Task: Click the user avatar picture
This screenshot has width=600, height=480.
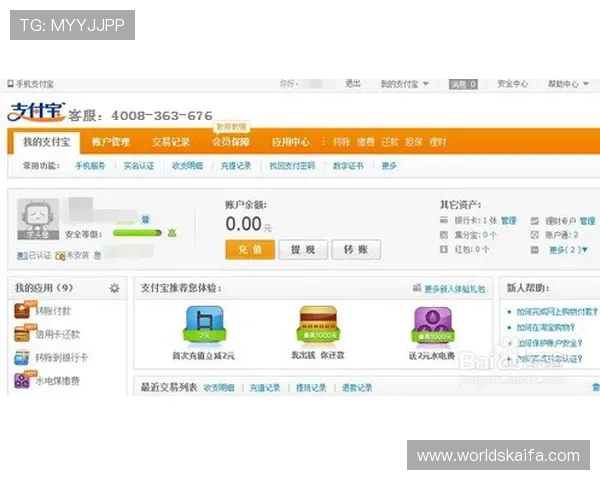Action: (x=38, y=219)
